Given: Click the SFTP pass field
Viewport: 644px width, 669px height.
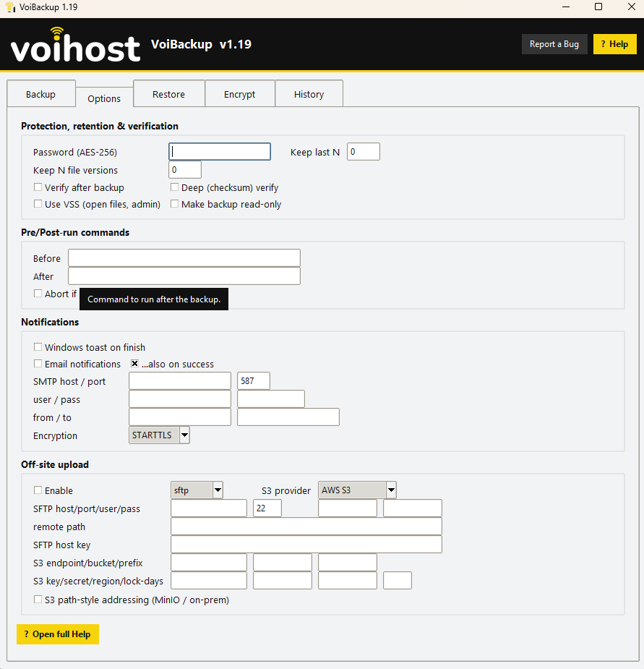Looking at the screenshot, I should click(x=413, y=508).
